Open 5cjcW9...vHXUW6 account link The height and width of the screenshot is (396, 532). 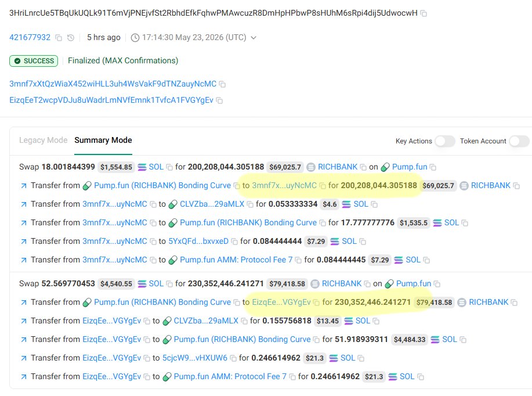coord(195,358)
